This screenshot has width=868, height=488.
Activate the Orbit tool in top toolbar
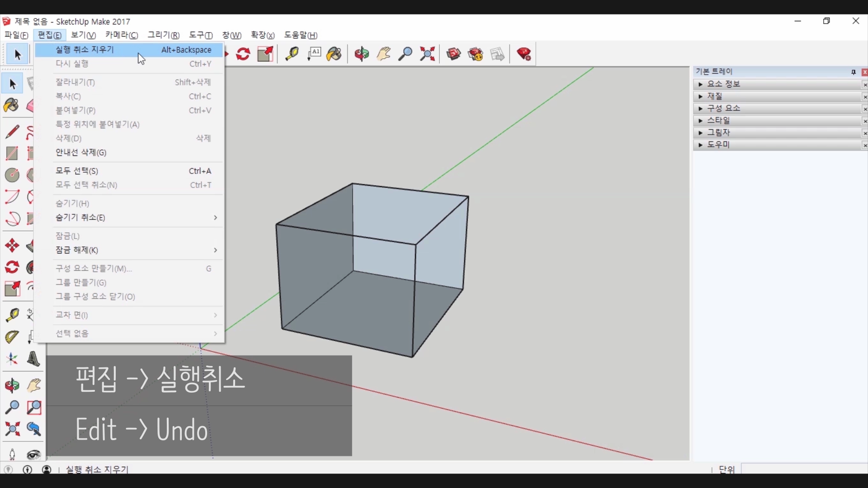coord(362,54)
